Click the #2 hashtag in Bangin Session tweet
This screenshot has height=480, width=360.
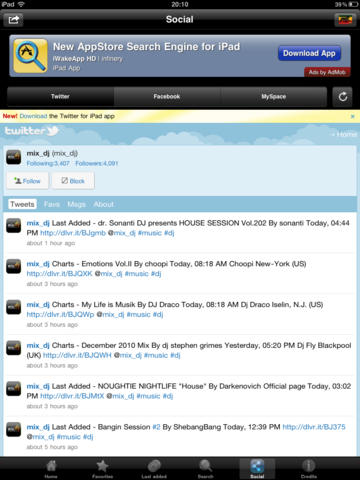(156, 427)
